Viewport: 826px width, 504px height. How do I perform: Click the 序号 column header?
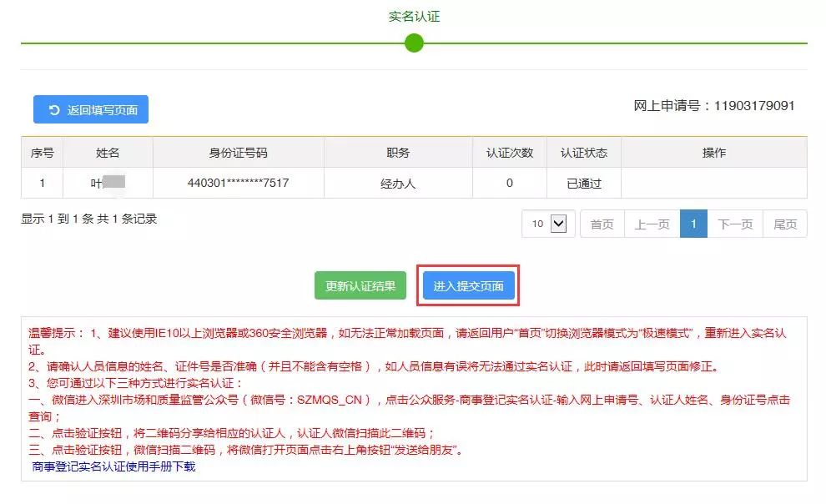[42, 153]
